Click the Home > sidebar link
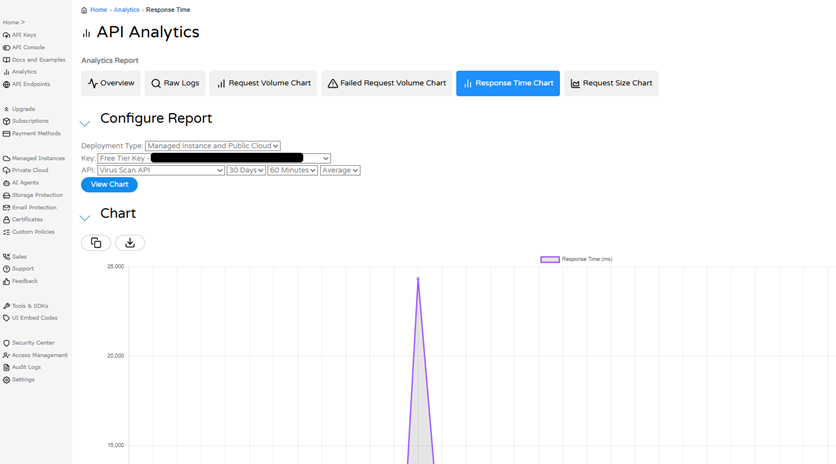 click(x=14, y=22)
